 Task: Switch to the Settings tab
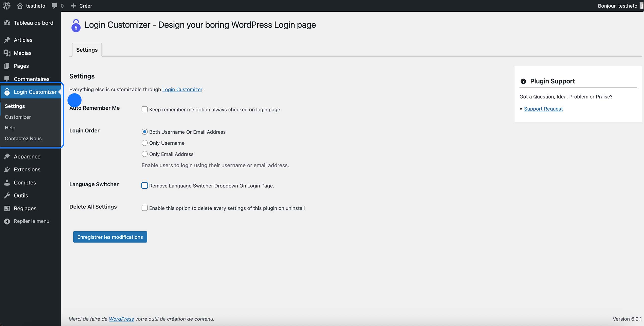coord(86,50)
